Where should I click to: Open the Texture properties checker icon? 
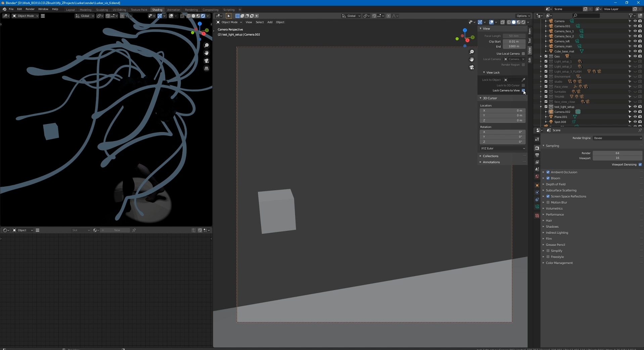tap(537, 216)
